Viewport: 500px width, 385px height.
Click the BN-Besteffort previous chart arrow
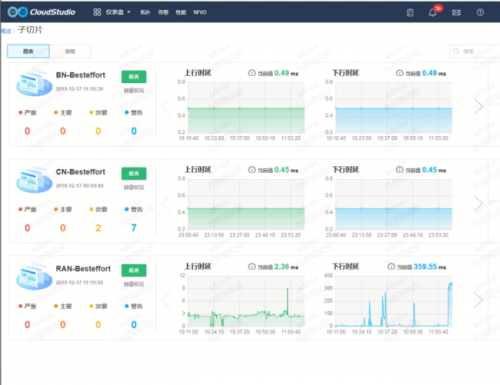(166, 106)
